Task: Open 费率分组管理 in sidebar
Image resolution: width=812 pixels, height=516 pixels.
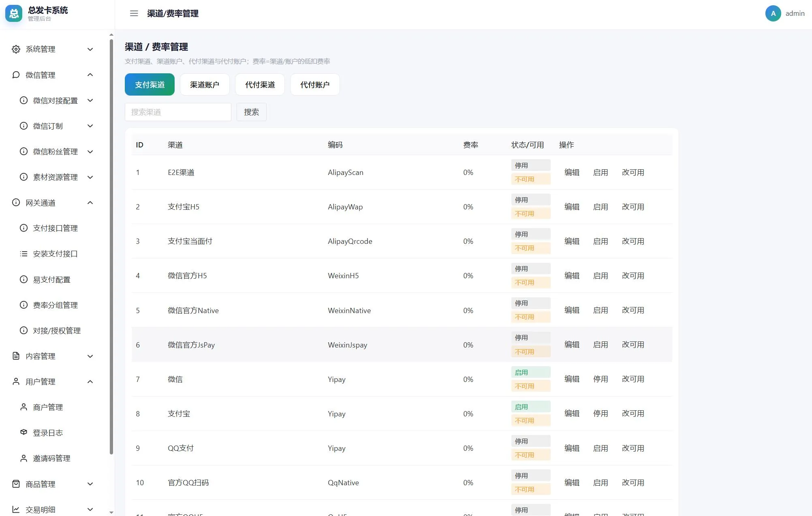Action: tap(55, 305)
